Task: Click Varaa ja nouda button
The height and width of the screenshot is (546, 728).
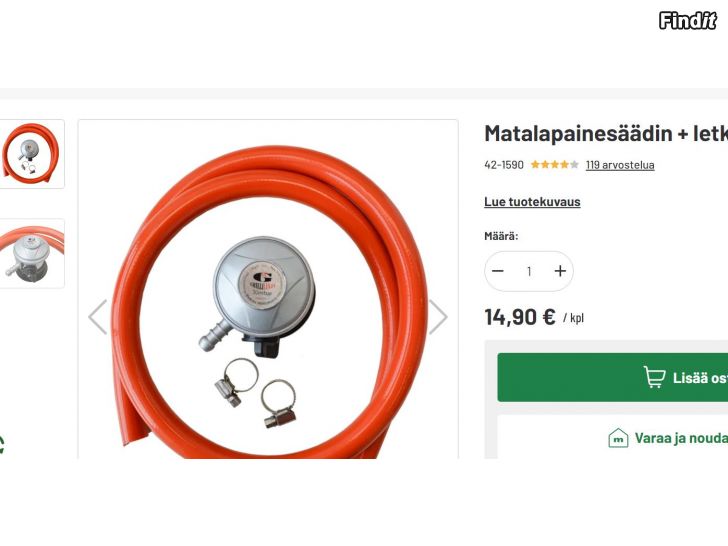Action: 613,436
